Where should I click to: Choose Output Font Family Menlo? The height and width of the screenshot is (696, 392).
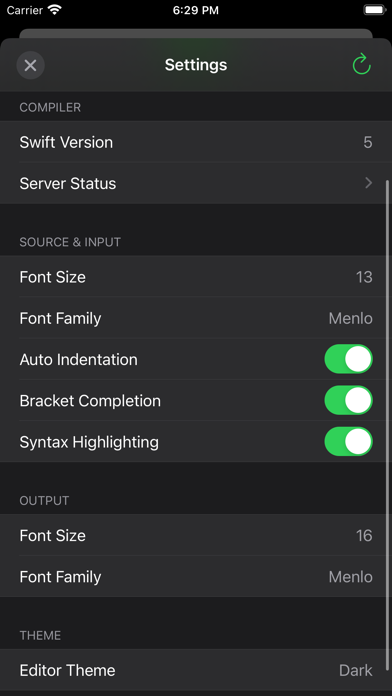(x=350, y=576)
